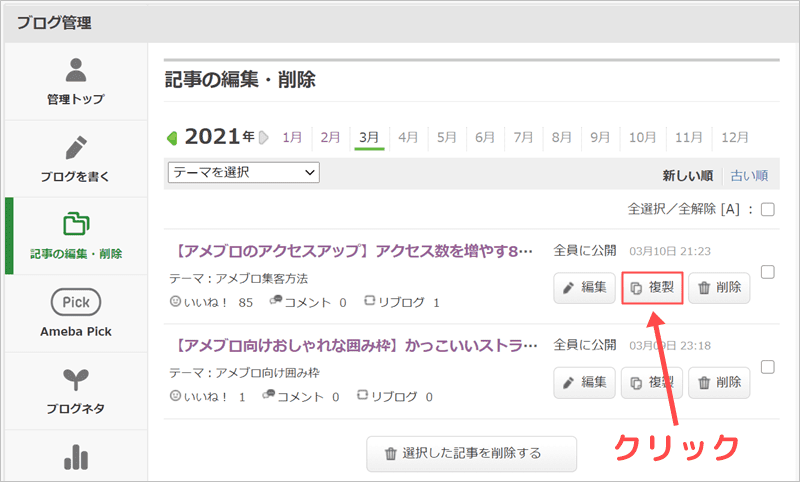Select the 7月 tab
This screenshot has height=482, width=800.
pos(523,137)
